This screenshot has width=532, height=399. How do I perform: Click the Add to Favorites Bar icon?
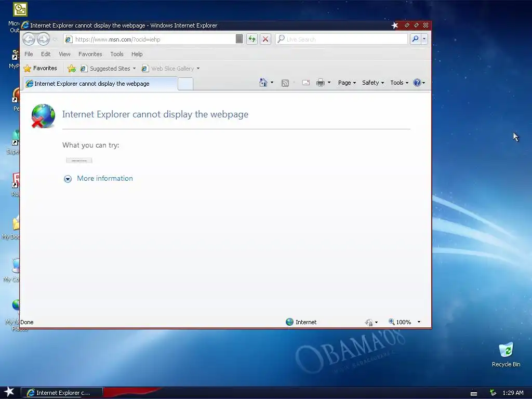(x=72, y=69)
